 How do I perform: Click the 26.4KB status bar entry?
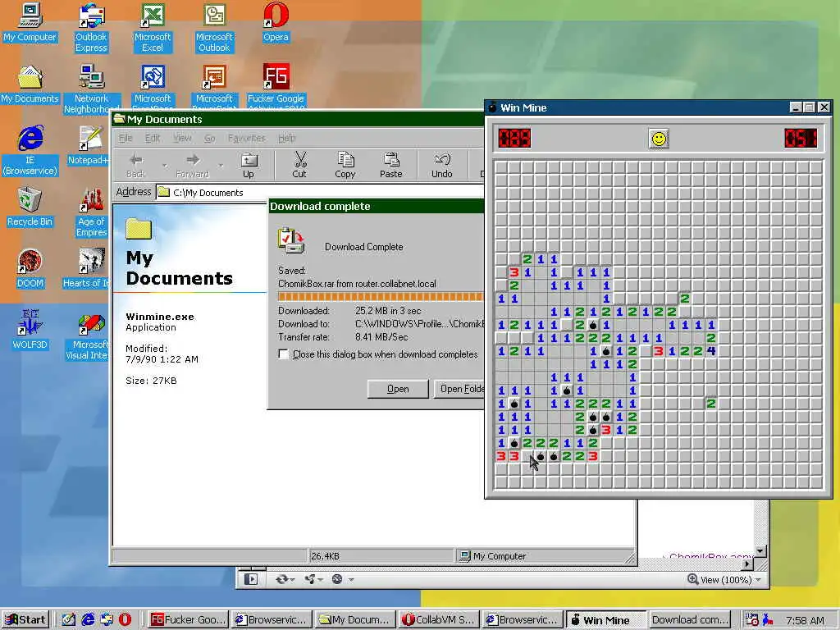[x=381, y=556]
